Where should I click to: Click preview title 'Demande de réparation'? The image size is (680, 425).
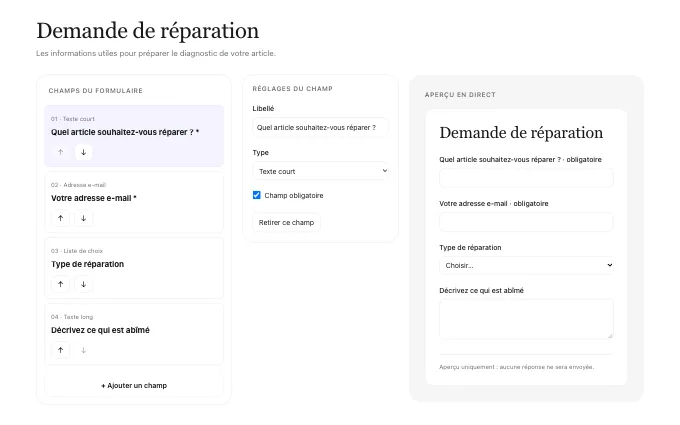(x=521, y=132)
